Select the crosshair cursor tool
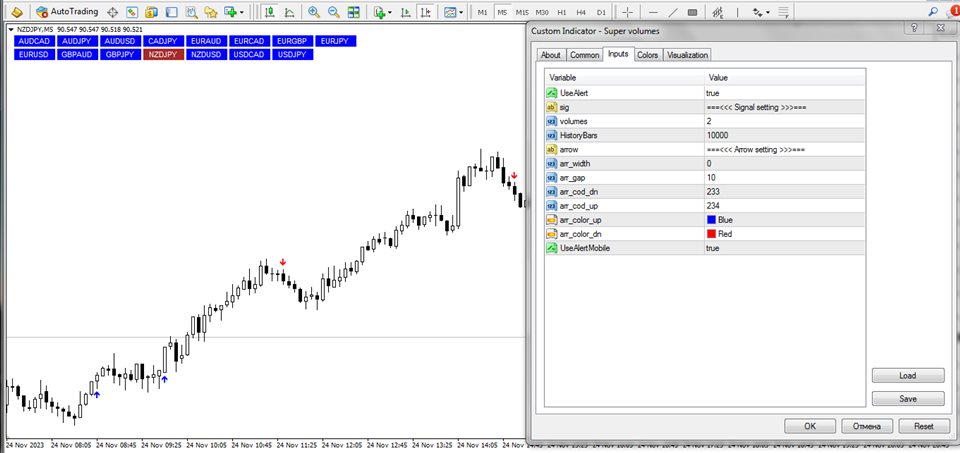Viewport: 960px width, 453px height. click(628, 12)
